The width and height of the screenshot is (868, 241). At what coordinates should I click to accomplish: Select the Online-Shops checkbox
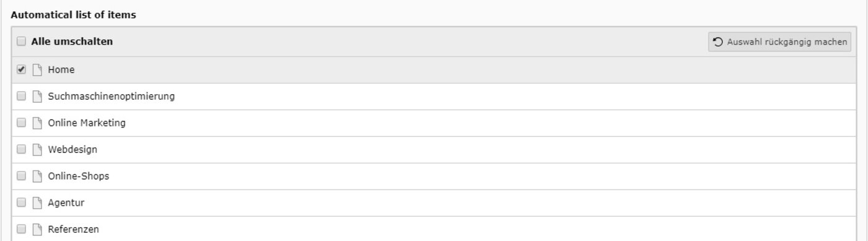(21, 177)
